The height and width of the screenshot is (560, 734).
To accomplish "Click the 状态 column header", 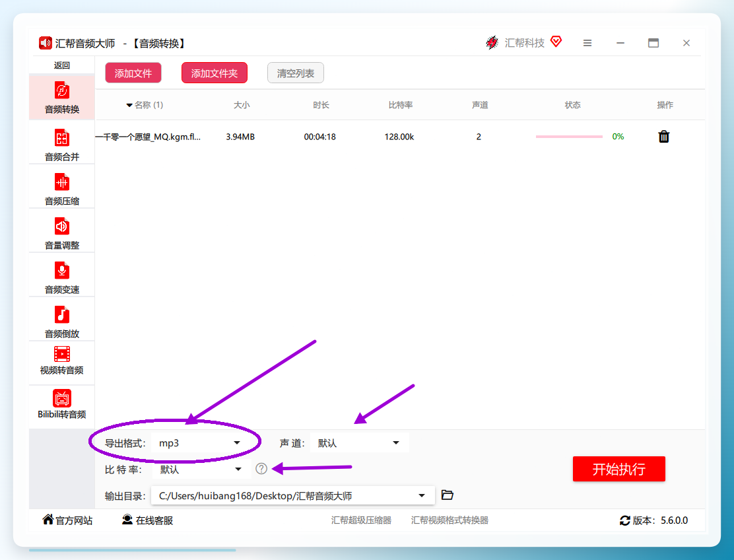I will [x=572, y=105].
